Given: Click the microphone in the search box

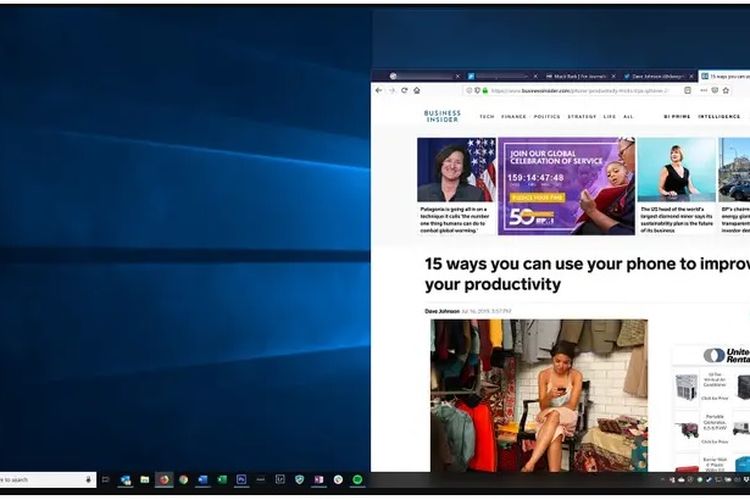Looking at the screenshot, I should pyautogui.click(x=88, y=479).
